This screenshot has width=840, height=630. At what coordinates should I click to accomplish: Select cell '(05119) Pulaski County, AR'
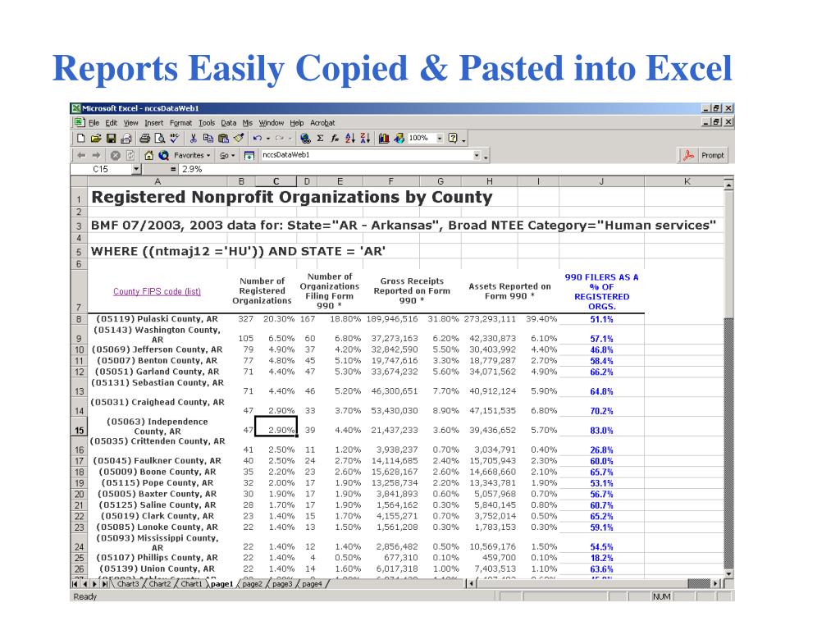(157, 319)
